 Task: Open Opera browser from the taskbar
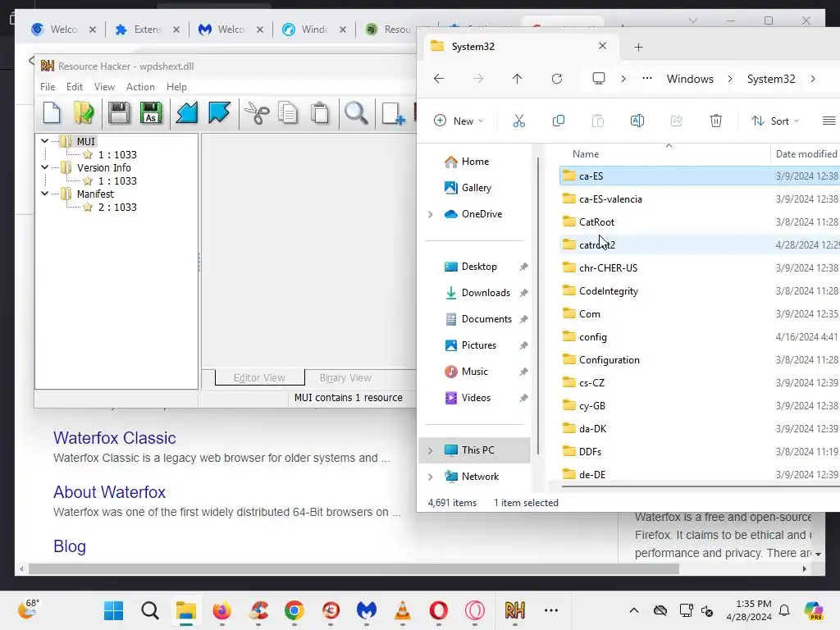438,610
